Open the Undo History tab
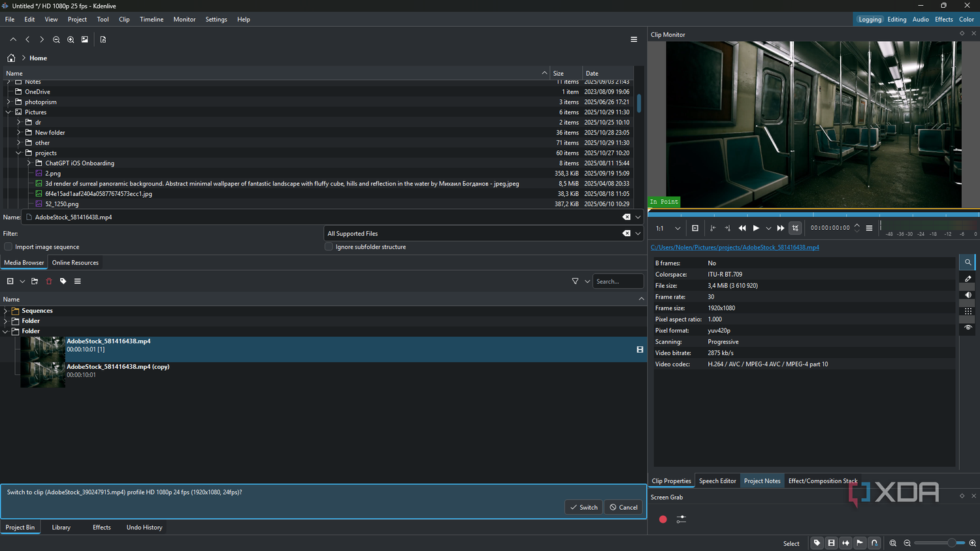The image size is (980, 551). tap(144, 527)
